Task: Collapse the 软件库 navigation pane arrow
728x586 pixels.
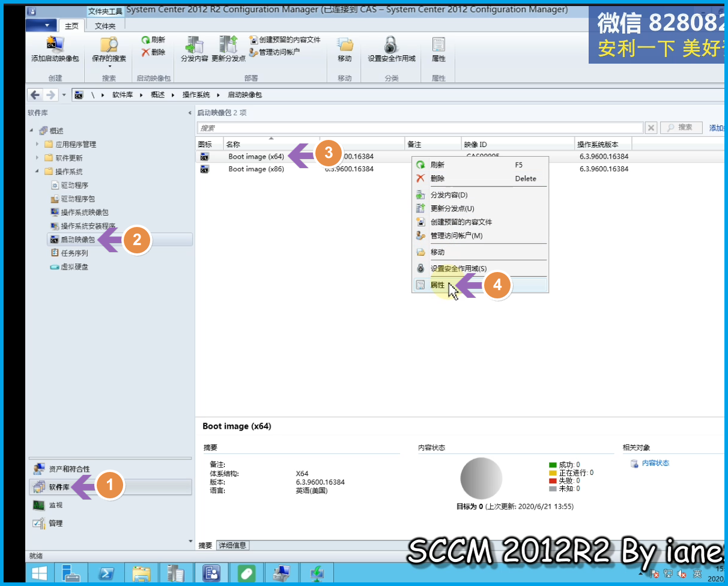Action: (x=190, y=113)
